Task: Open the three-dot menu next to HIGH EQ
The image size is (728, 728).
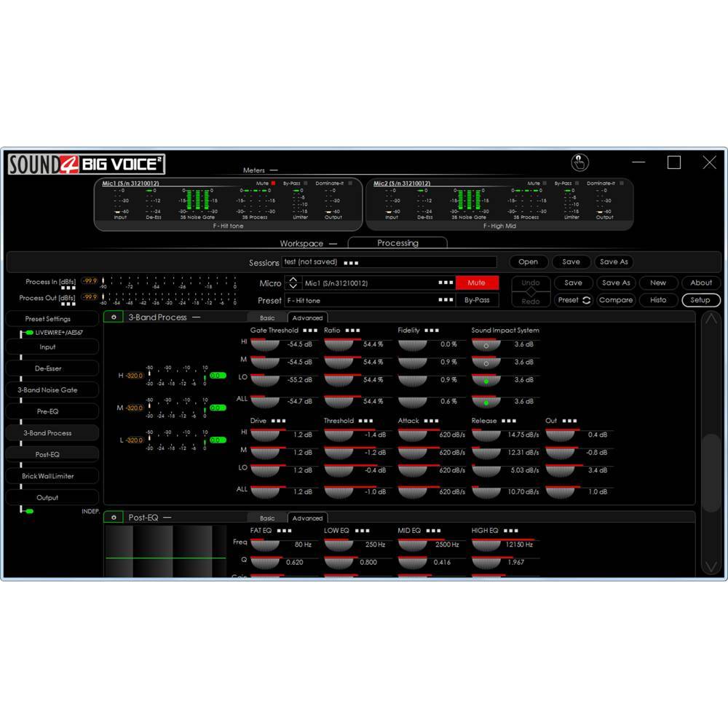Action: coord(511,531)
